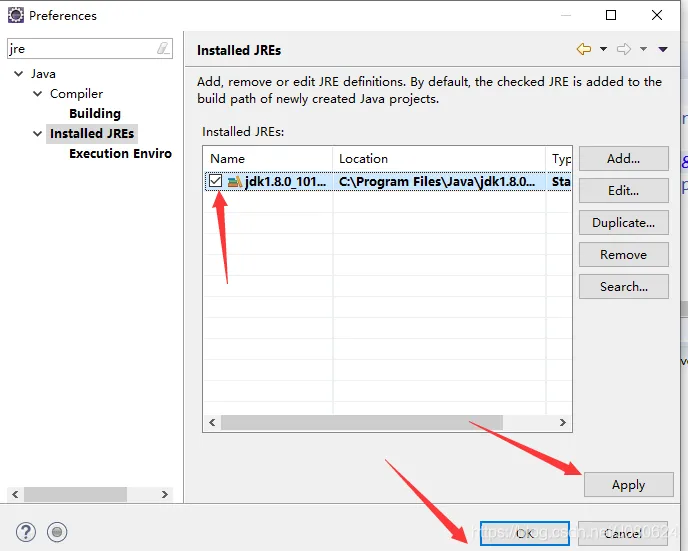
Task: Click the JRE table horizontal scrollbar thumb
Action: [362, 422]
